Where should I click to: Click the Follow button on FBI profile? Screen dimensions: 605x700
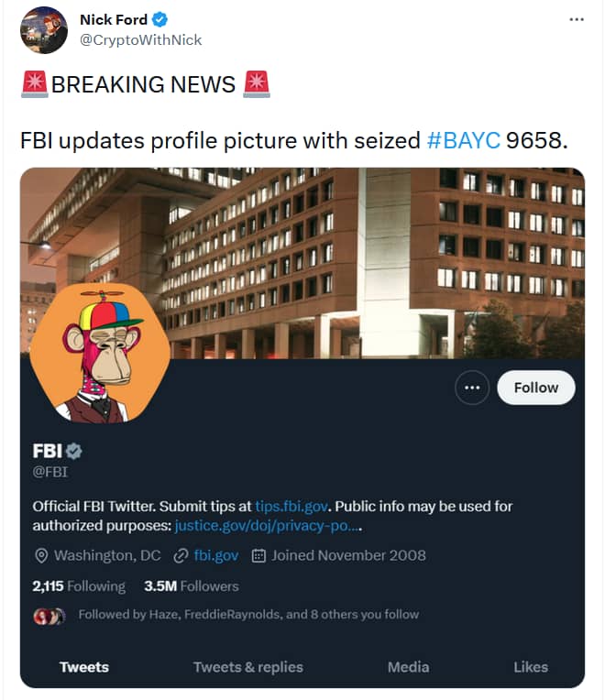tap(536, 388)
